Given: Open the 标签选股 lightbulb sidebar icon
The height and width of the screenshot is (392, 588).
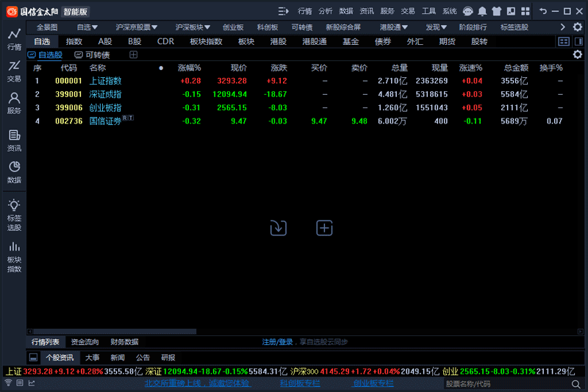Looking at the screenshot, I should click(14, 214).
